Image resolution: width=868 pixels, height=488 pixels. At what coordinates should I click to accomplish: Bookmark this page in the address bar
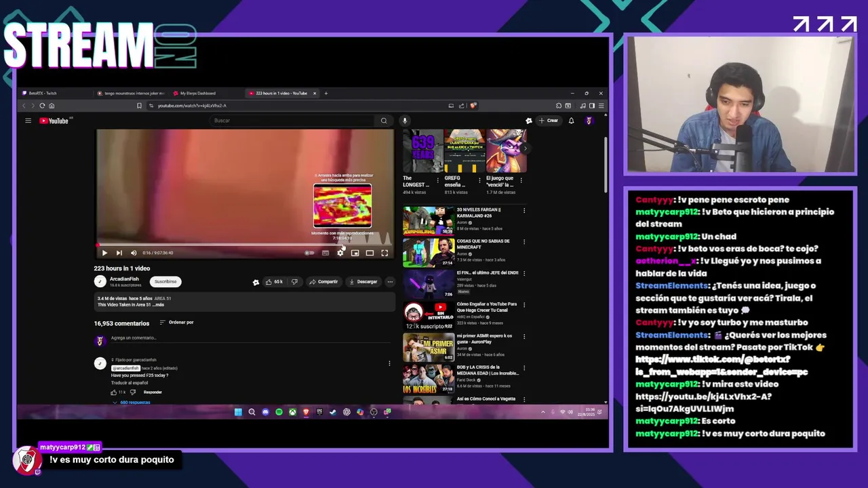coord(139,106)
